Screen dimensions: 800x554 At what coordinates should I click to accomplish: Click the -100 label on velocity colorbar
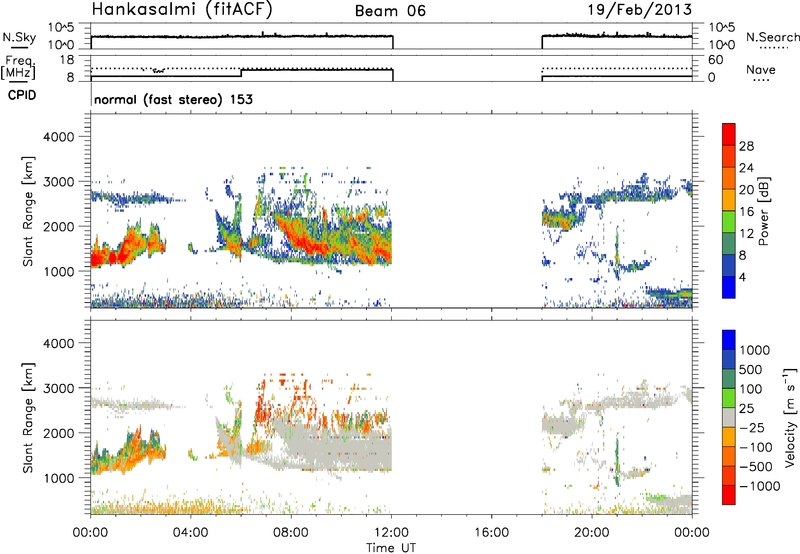tap(756, 447)
